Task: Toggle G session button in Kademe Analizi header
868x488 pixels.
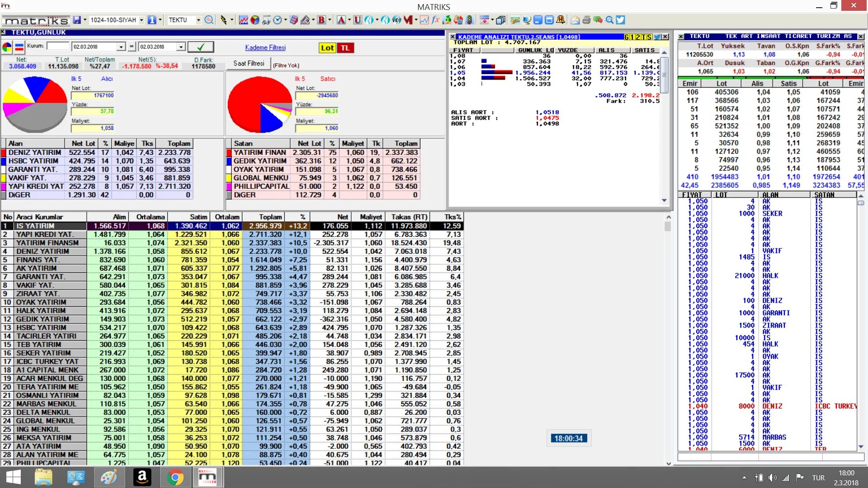Action: pos(627,37)
